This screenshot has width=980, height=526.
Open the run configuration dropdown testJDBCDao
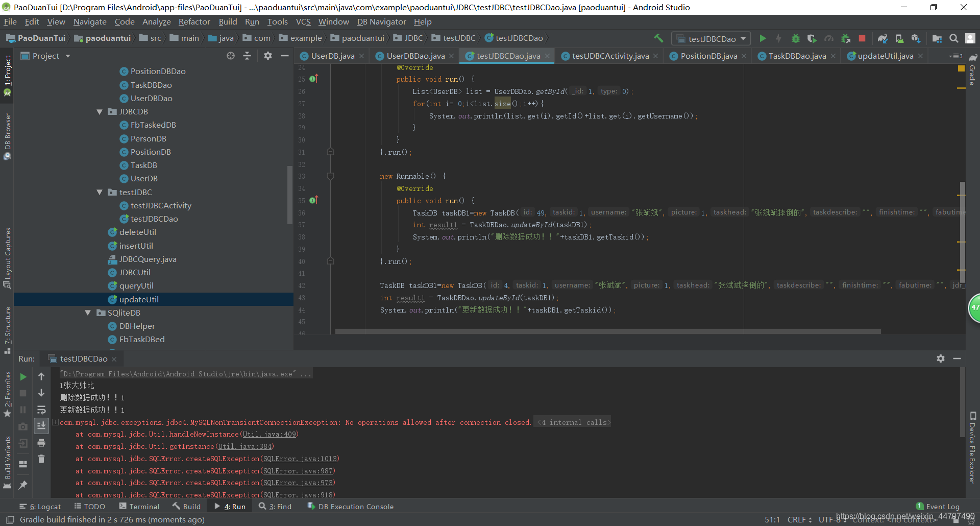click(711, 39)
